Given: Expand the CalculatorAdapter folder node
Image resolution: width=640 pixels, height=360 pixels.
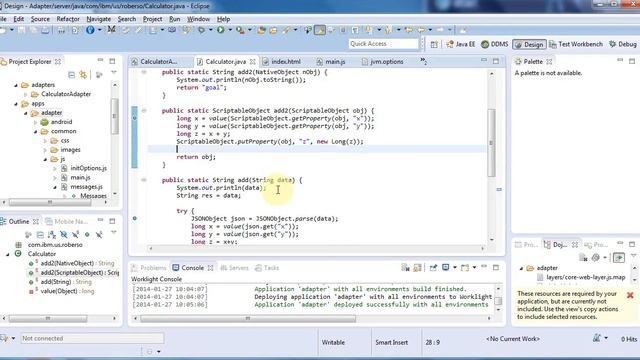Looking at the screenshot, I should [26, 94].
